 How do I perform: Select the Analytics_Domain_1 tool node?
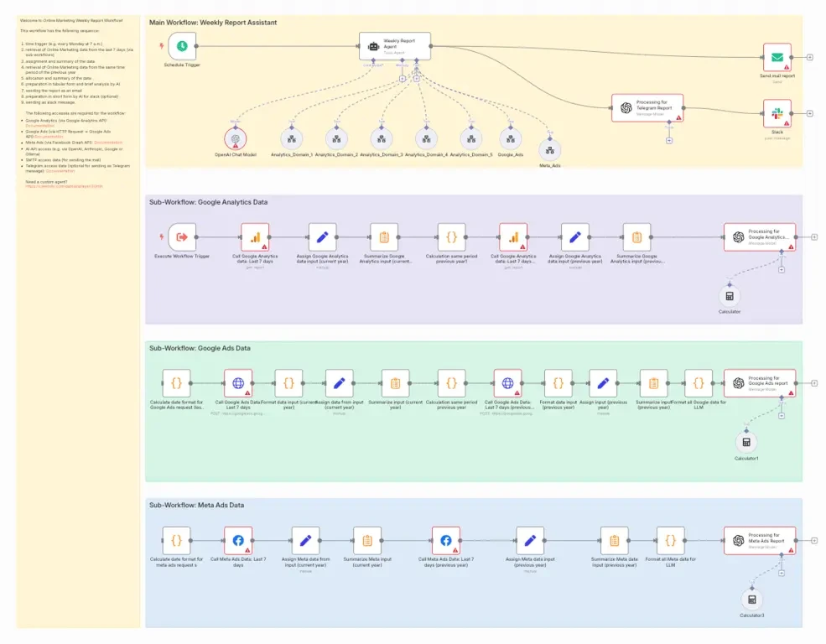[x=291, y=139]
